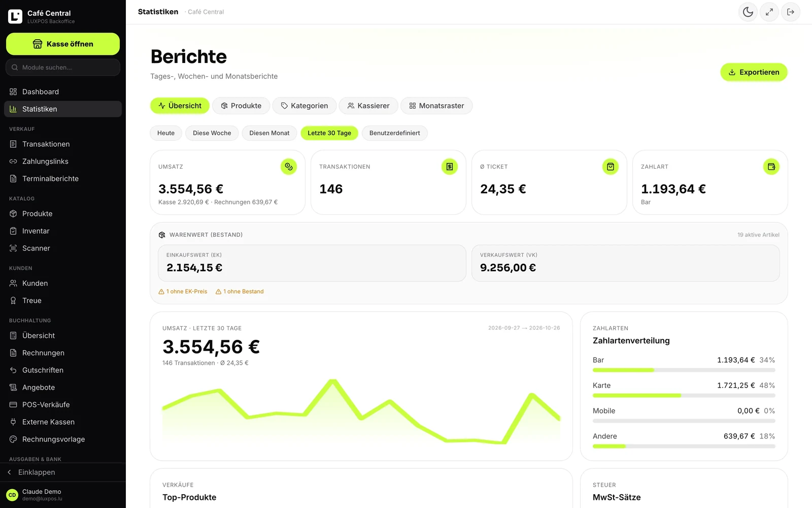
Task: Switch to the Kategorien report tab
Action: (304, 106)
